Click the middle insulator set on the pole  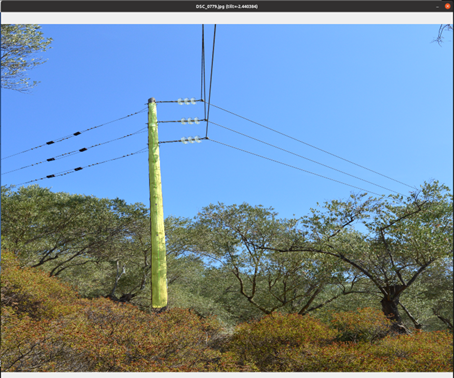pyautogui.click(x=190, y=121)
